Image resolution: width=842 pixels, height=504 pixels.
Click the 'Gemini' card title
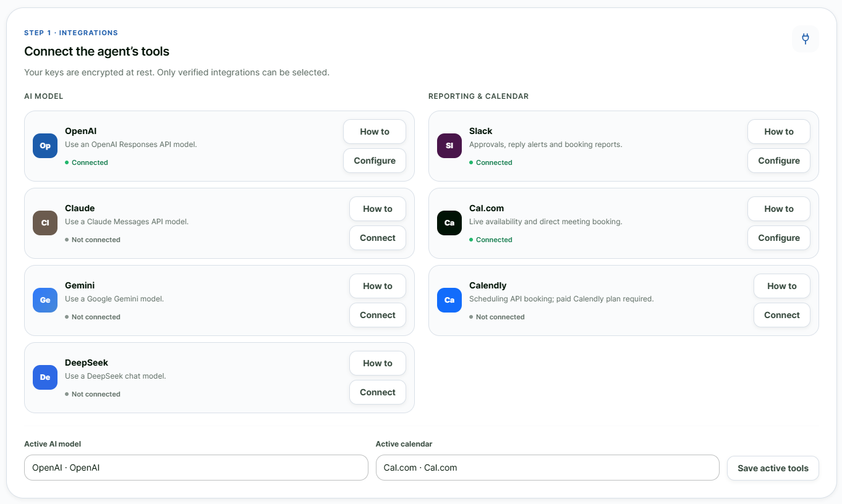80,285
